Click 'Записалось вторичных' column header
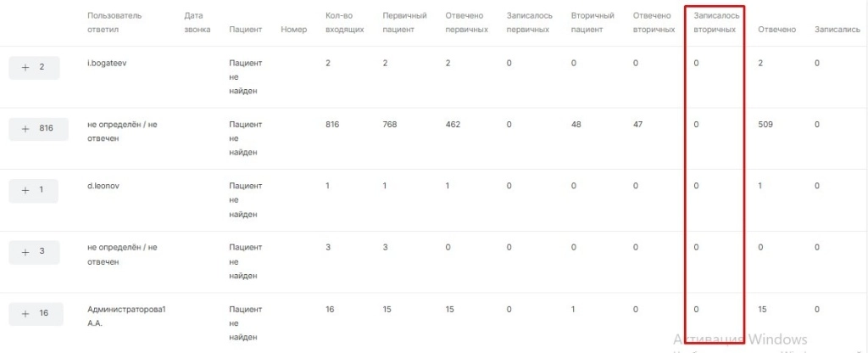The image size is (868, 353). click(715, 23)
